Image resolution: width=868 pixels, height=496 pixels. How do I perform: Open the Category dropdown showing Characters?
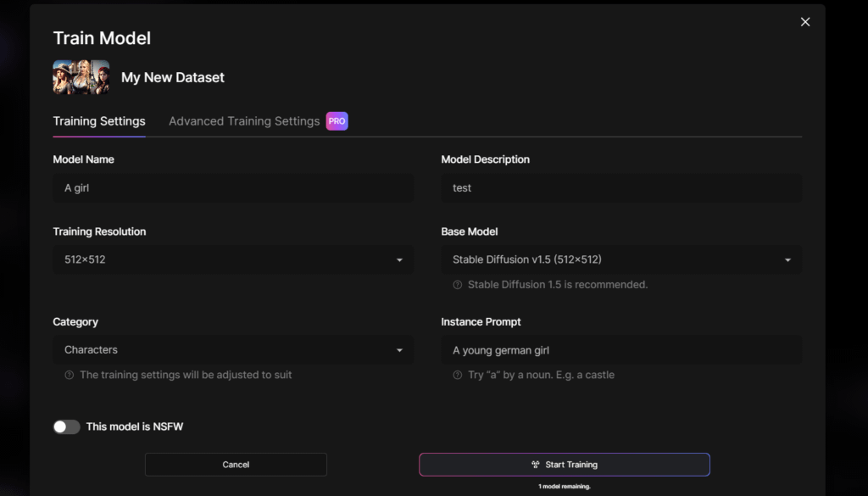click(233, 349)
